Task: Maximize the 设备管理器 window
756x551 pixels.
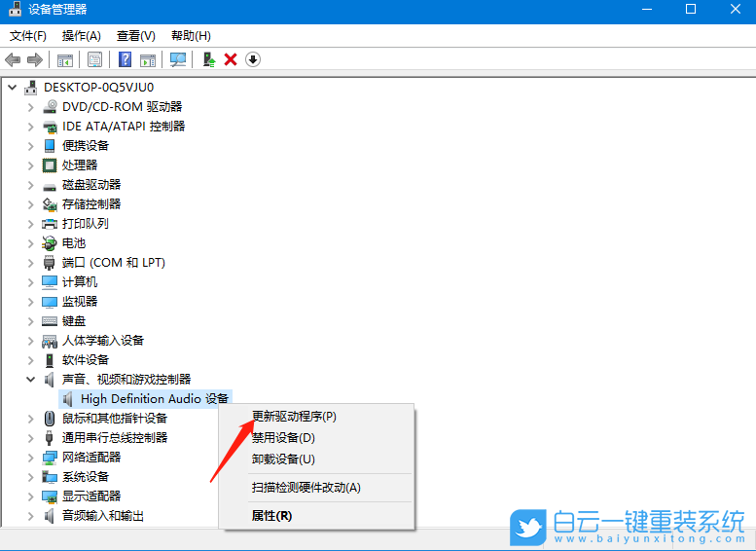Action: (691, 9)
